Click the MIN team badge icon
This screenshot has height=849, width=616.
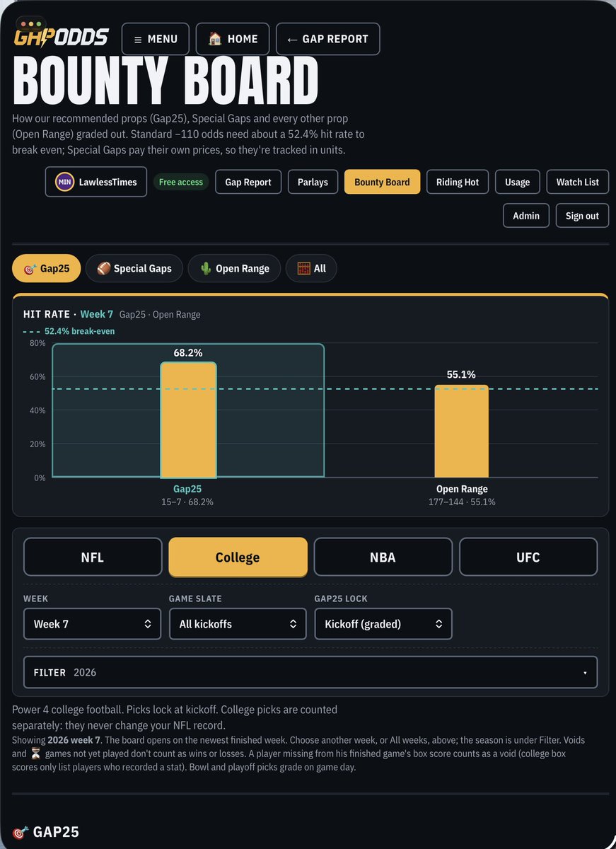click(65, 182)
